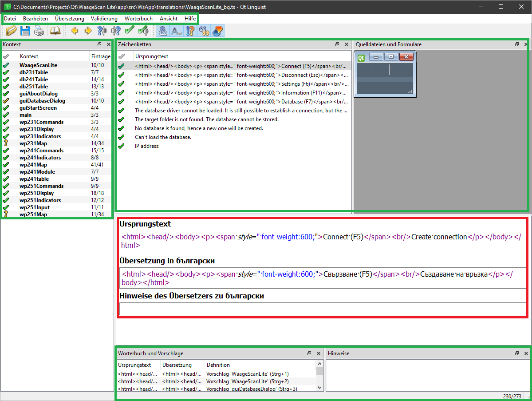Float the Kontext panel

pos(99,44)
